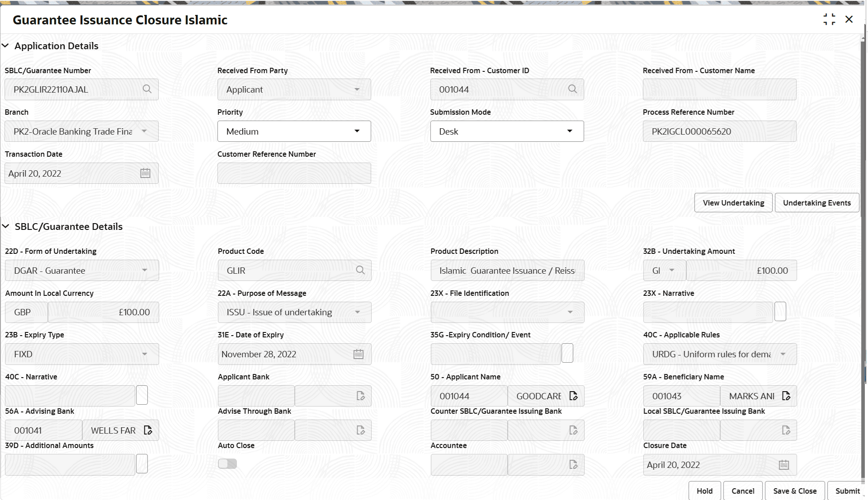Image resolution: width=868 pixels, height=500 pixels.
Task: Open the Transaction Date calendar picker
Action: (145, 173)
